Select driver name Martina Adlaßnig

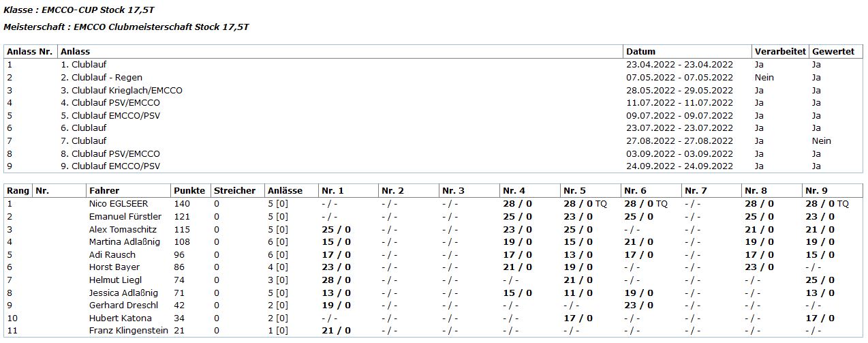click(x=125, y=241)
